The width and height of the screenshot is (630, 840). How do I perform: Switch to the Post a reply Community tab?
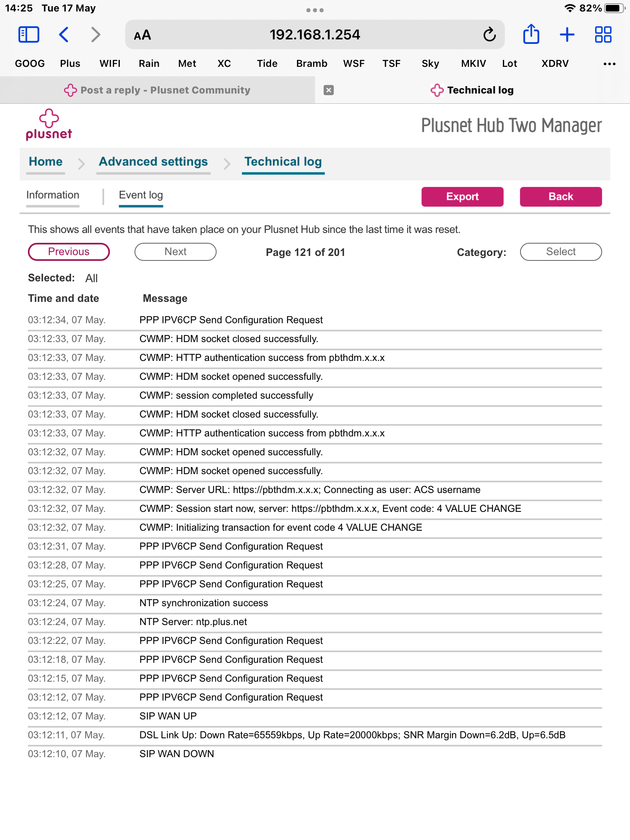click(157, 90)
